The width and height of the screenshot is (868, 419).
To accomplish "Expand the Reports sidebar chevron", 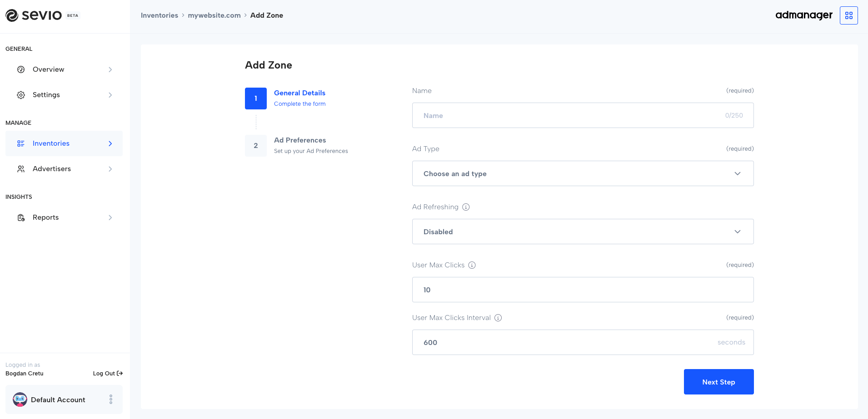I will coord(110,217).
